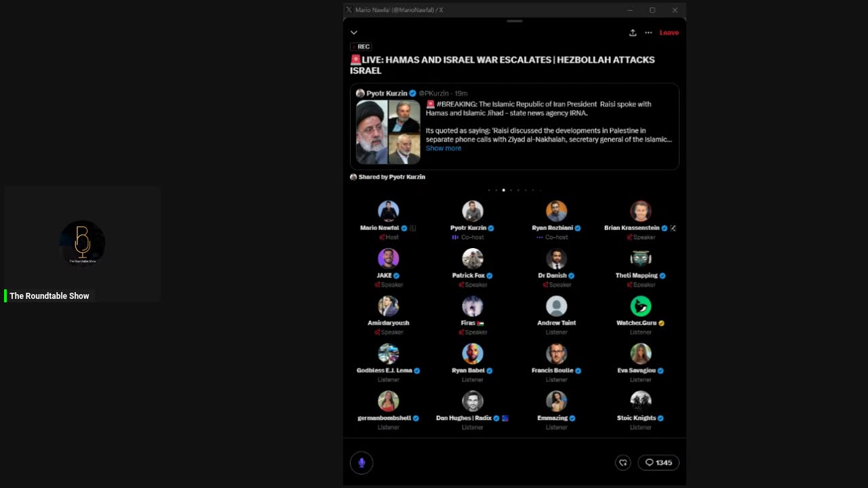Open Pyotr Kurzin's shared tweet name
Screen dimensions: 868x488
(x=387, y=94)
